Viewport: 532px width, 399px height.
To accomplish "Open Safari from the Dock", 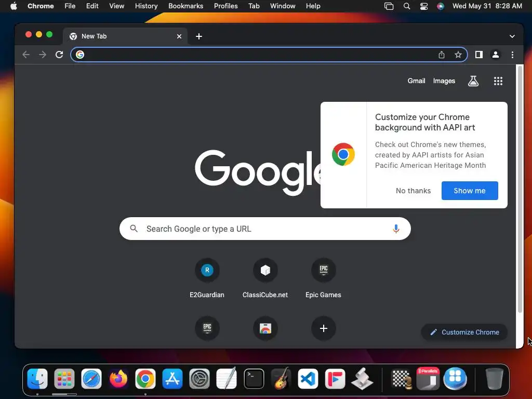I will (91, 378).
